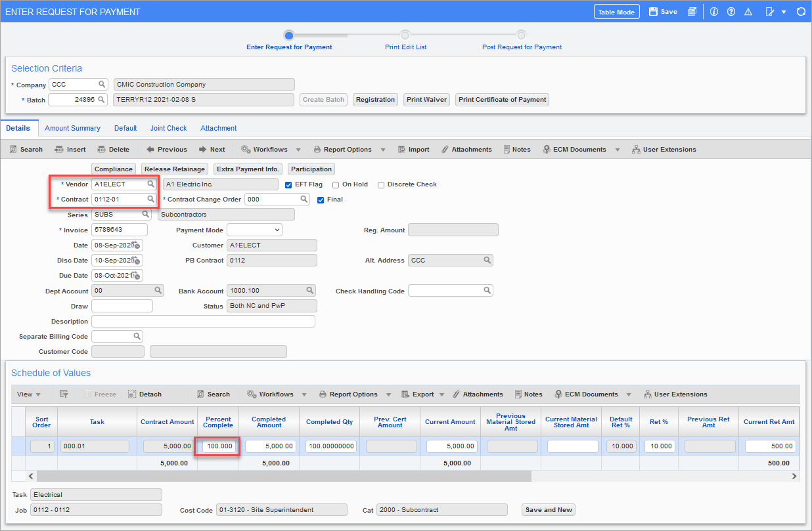
Task: Click the information icon in header
Action: 714,12
